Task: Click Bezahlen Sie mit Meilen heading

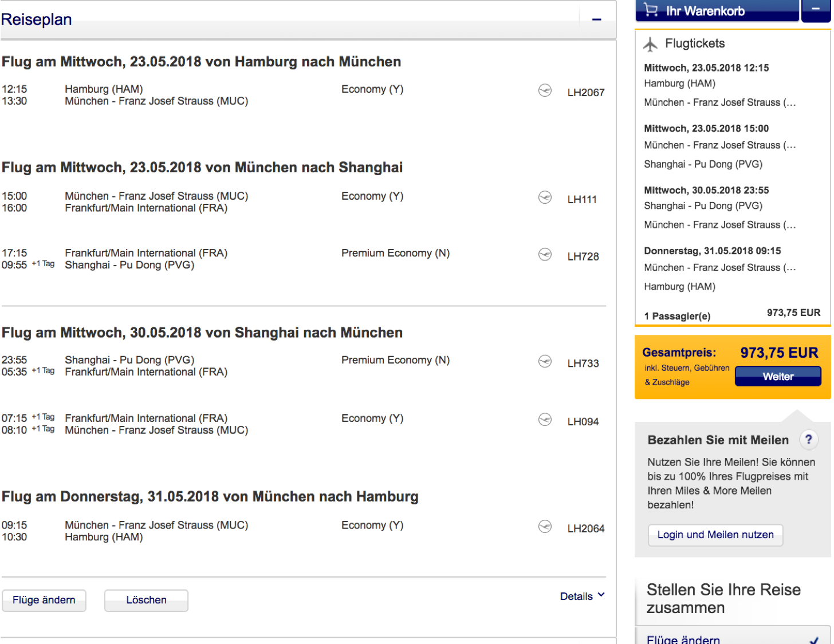Action: tap(718, 440)
